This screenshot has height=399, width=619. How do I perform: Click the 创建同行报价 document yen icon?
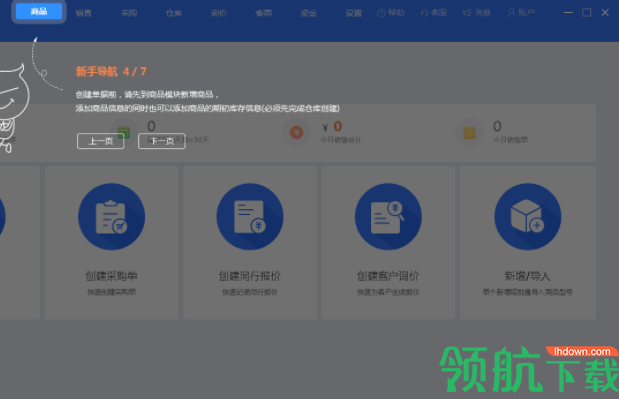pyautogui.click(x=250, y=217)
